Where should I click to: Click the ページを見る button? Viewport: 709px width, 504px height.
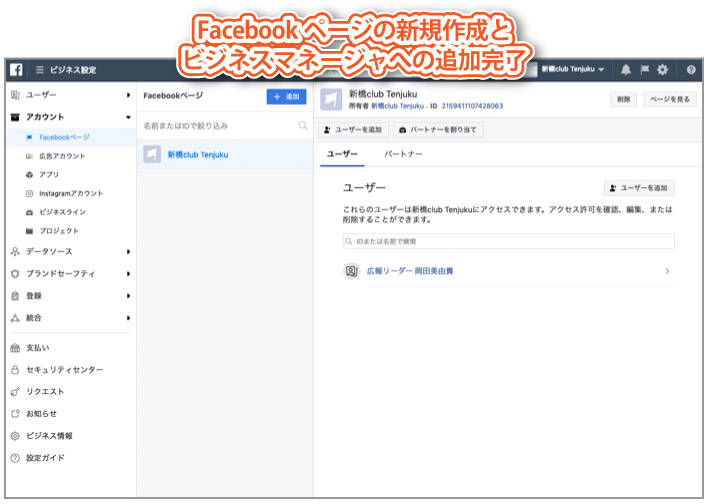[x=670, y=99]
